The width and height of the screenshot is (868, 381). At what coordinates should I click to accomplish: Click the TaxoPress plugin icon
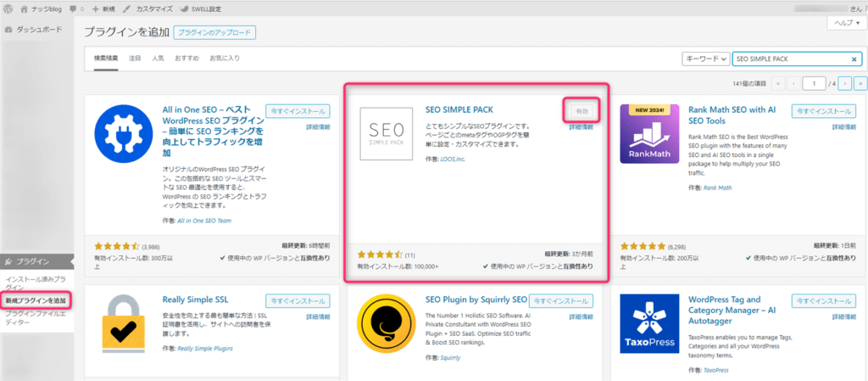(649, 323)
